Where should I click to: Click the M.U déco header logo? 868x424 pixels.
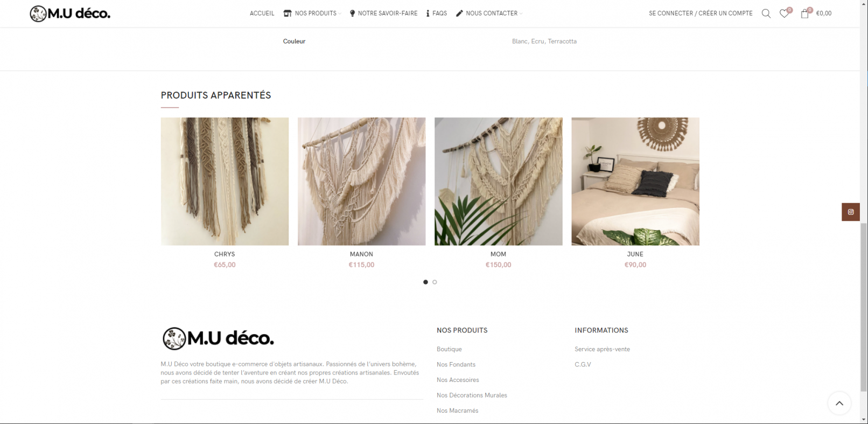click(70, 13)
